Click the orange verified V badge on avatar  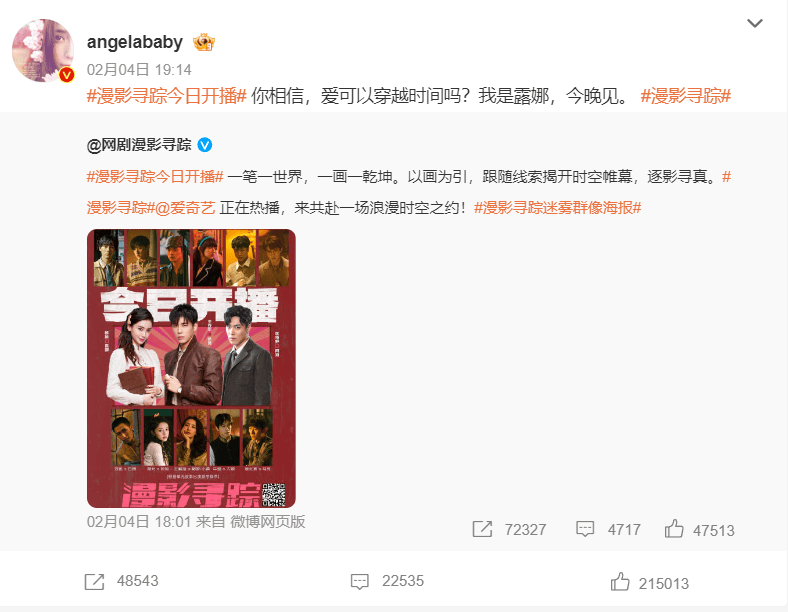point(66,75)
